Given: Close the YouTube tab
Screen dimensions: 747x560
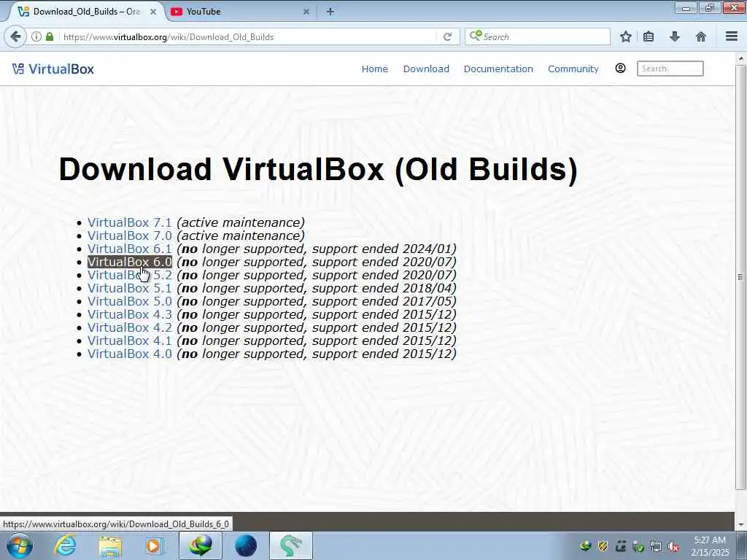Looking at the screenshot, I should point(306,12).
